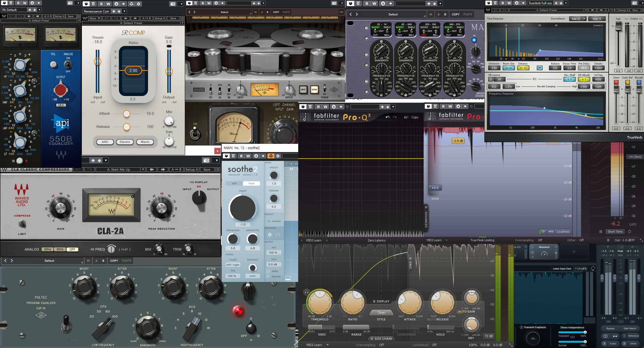
Task: Toggle the CLA-2A Compress/Limit switch
Action: pyautogui.click(x=22, y=224)
